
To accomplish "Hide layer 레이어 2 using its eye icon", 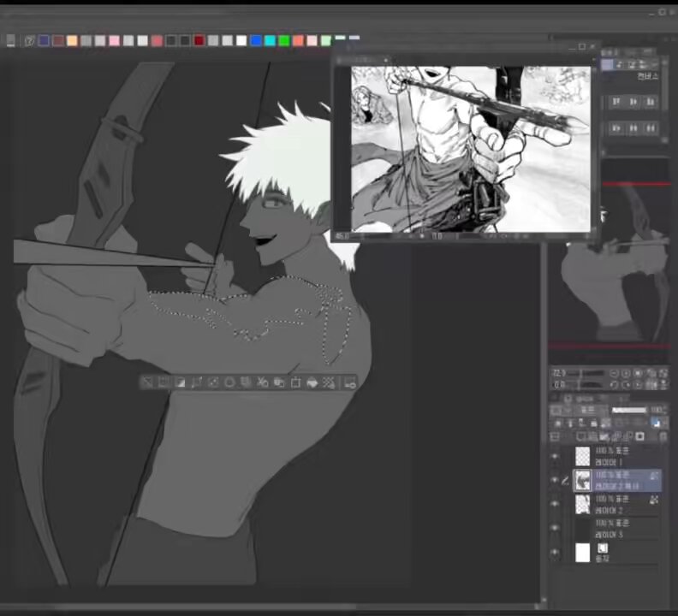I will tap(555, 504).
